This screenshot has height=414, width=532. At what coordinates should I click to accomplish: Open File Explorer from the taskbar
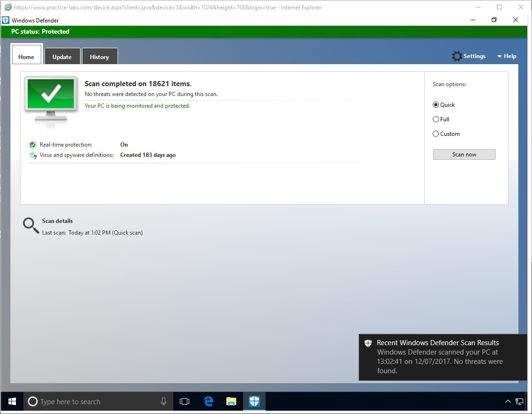pyautogui.click(x=231, y=401)
